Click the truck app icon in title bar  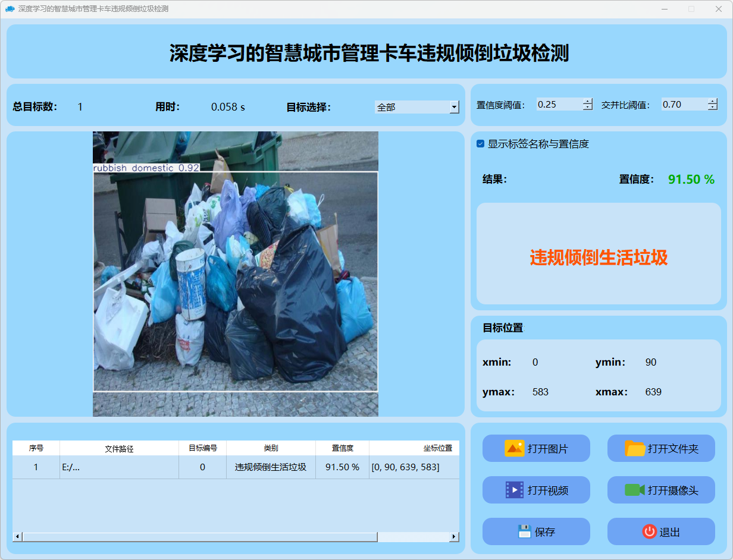[10, 9]
